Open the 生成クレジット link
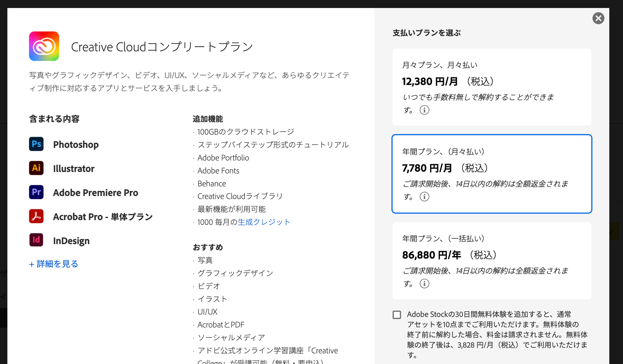 [x=264, y=222]
